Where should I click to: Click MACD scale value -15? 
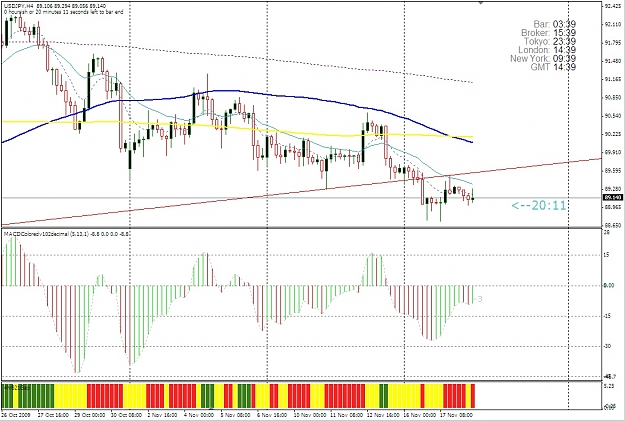(x=608, y=316)
